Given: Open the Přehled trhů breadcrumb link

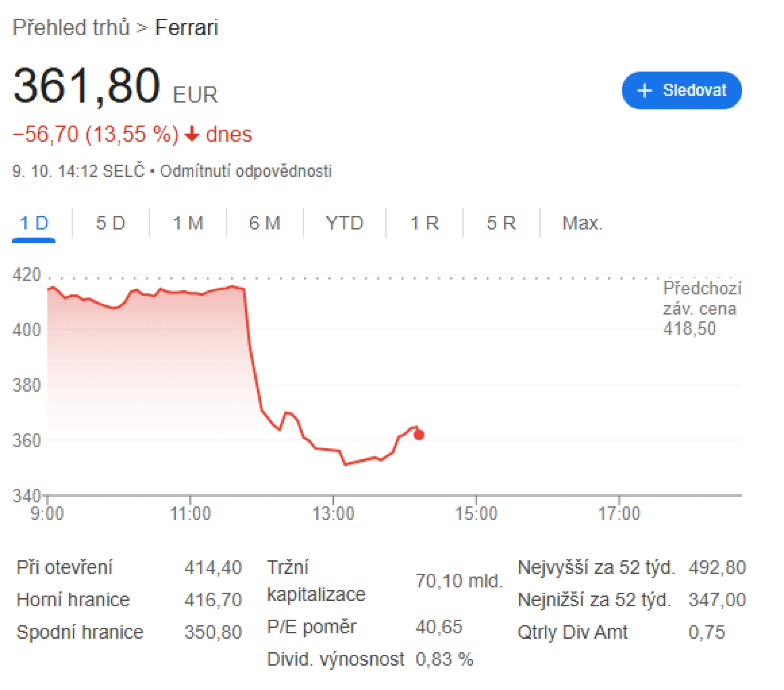Looking at the screenshot, I should pos(71,28).
